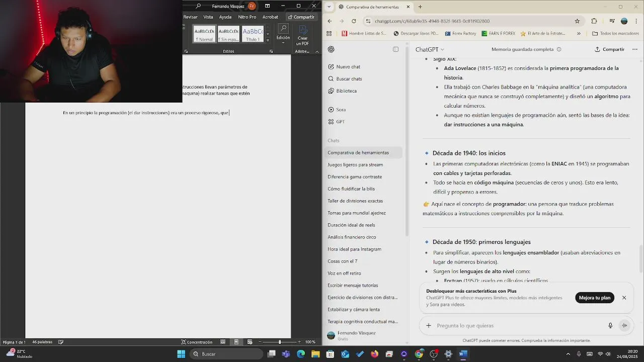Open the Vista ribbon tab
This screenshot has width=644, height=362.
click(208, 17)
